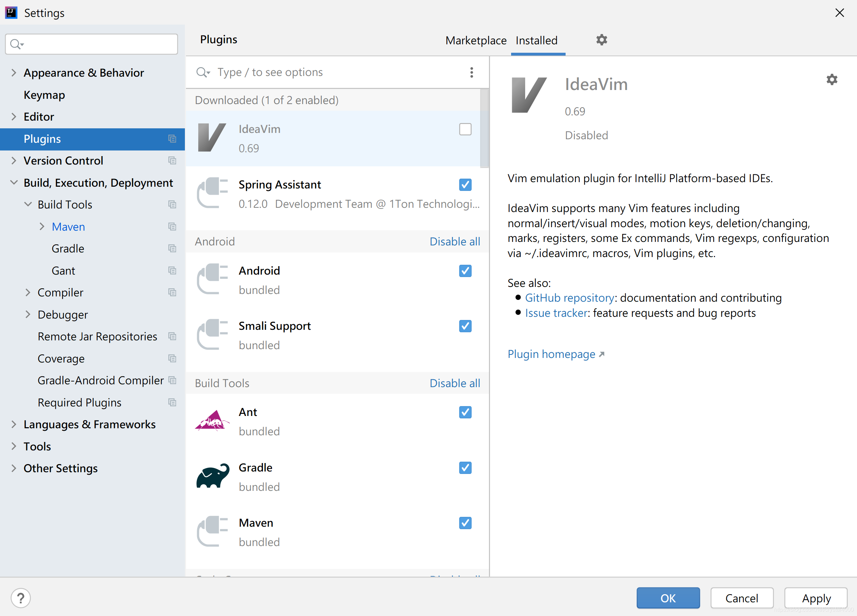Uncheck the Smali Support checkbox
The height and width of the screenshot is (616, 857).
coord(465,326)
